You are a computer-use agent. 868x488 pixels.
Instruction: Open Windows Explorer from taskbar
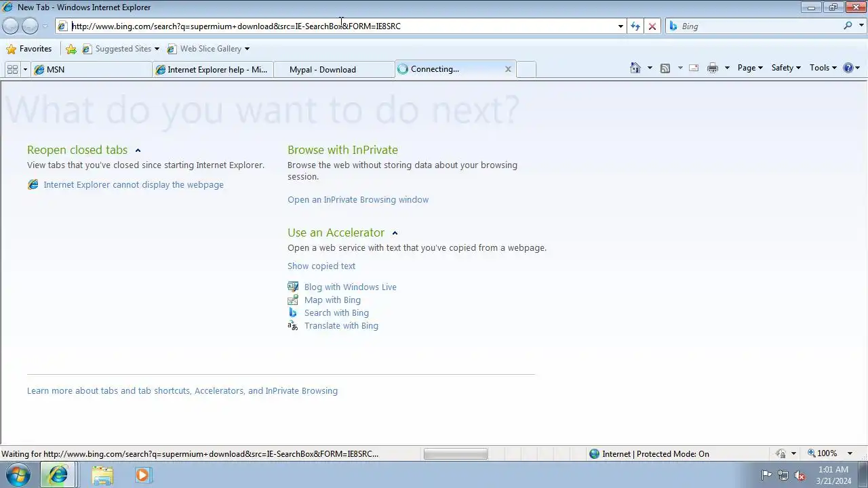click(x=102, y=475)
